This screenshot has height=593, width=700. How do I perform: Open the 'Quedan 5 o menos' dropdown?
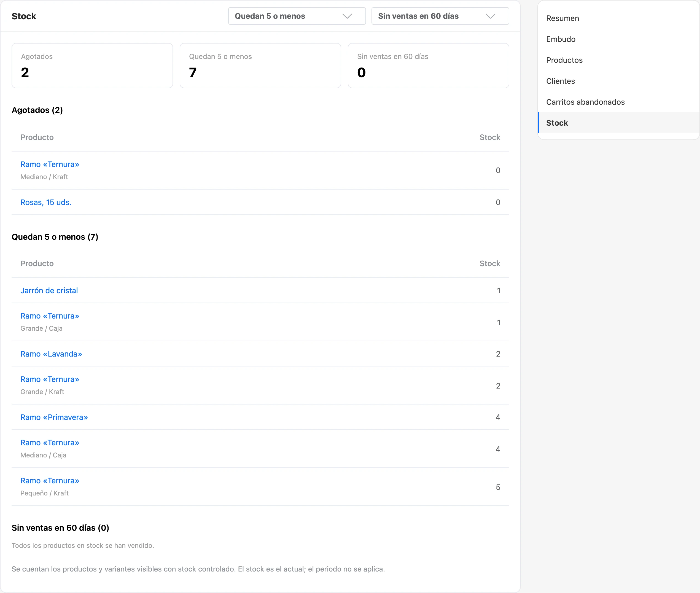point(297,16)
